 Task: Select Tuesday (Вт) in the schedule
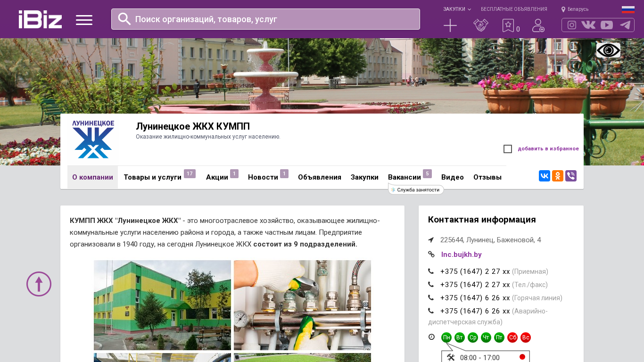(x=460, y=337)
